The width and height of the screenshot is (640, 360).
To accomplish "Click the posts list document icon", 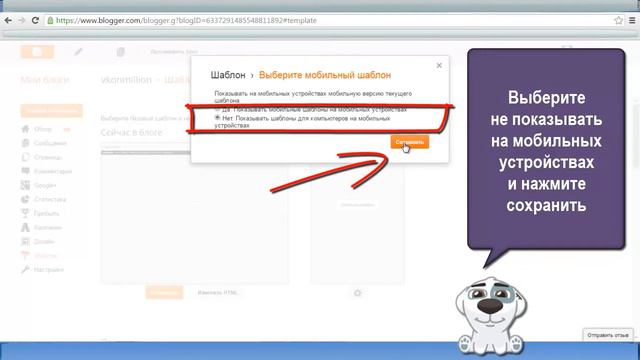I will [120, 52].
